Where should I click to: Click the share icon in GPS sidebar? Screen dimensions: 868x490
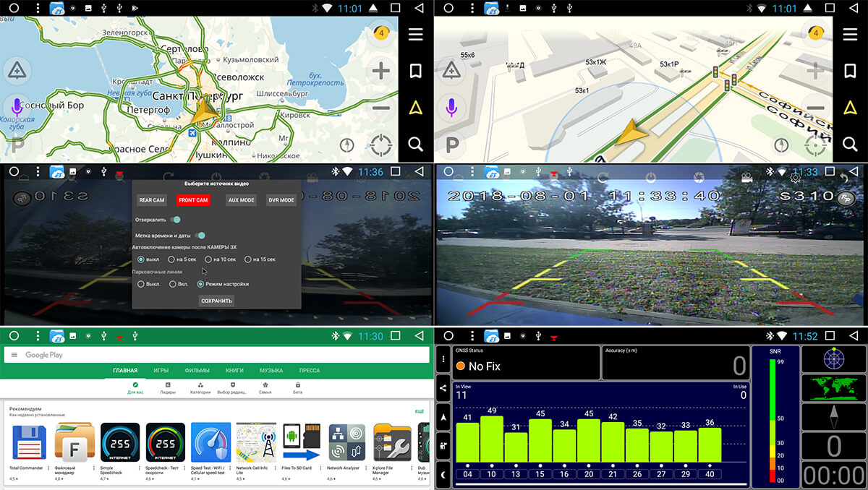[443, 389]
